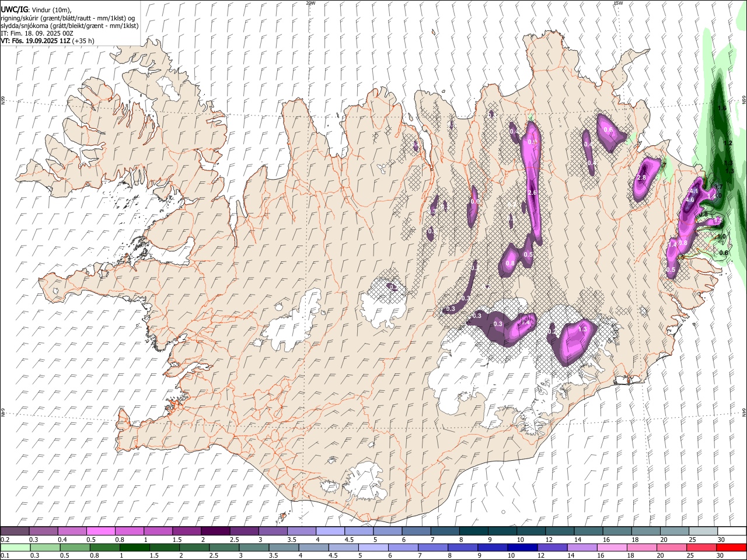Image resolution: width=747 pixels, height=560 pixels.
Task: Select the palest green 0.1 swatch, lower scale
Action: (x=16, y=547)
